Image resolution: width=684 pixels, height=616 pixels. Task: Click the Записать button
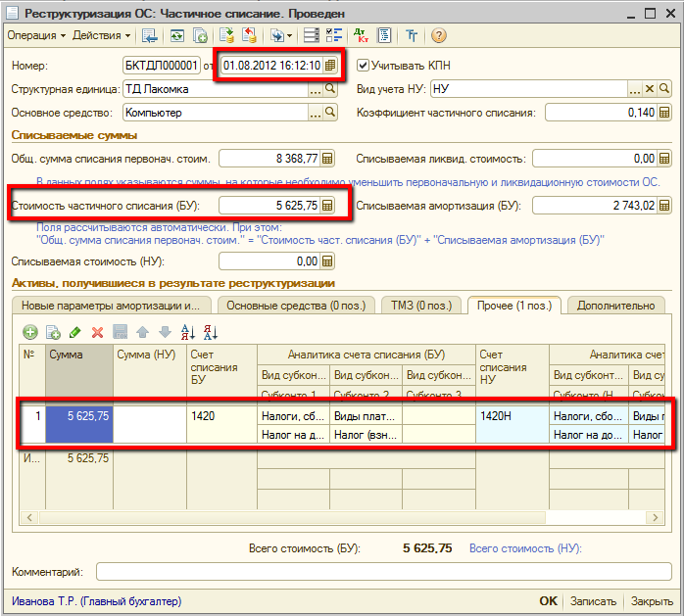(x=593, y=601)
